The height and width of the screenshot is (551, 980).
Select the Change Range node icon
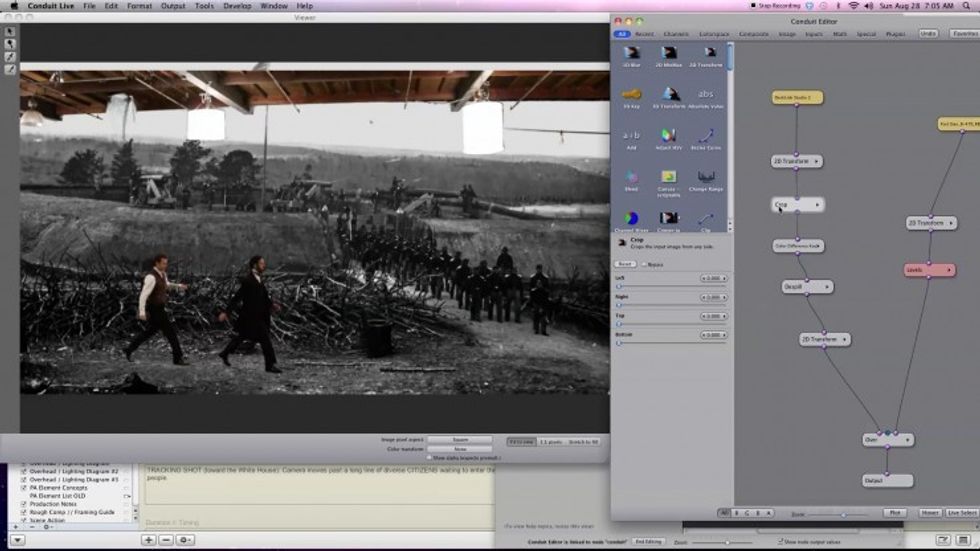coord(706,177)
